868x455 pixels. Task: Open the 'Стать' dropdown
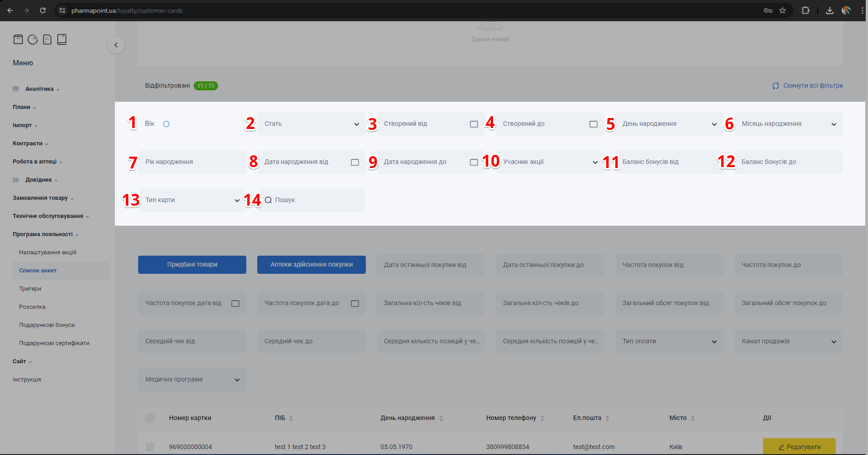(x=311, y=124)
